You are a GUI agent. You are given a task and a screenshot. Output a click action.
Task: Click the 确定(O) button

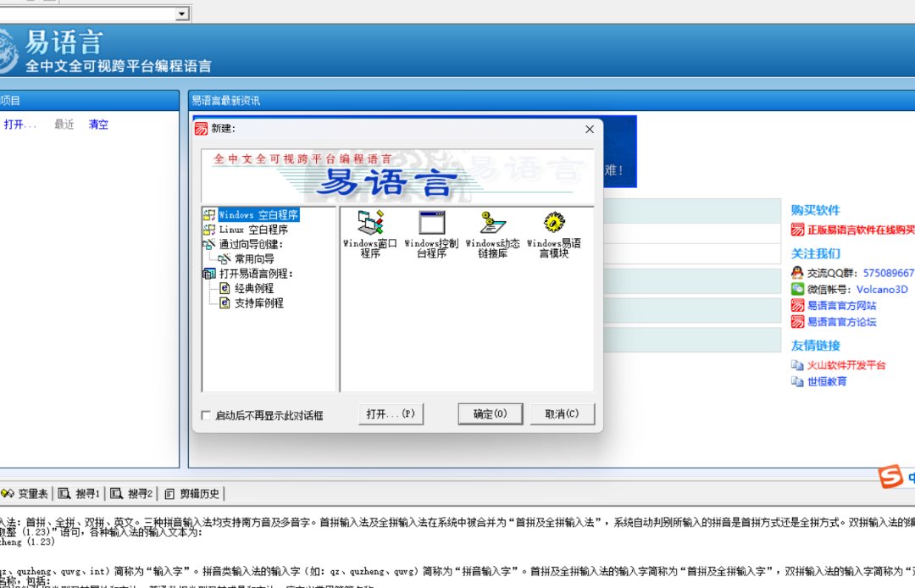(x=490, y=414)
